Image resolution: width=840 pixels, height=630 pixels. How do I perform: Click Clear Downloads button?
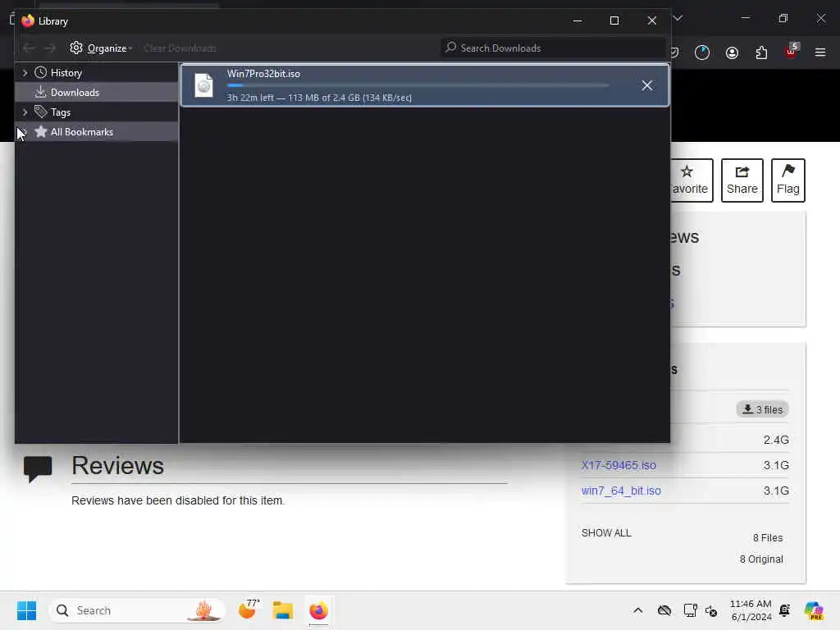180,48
